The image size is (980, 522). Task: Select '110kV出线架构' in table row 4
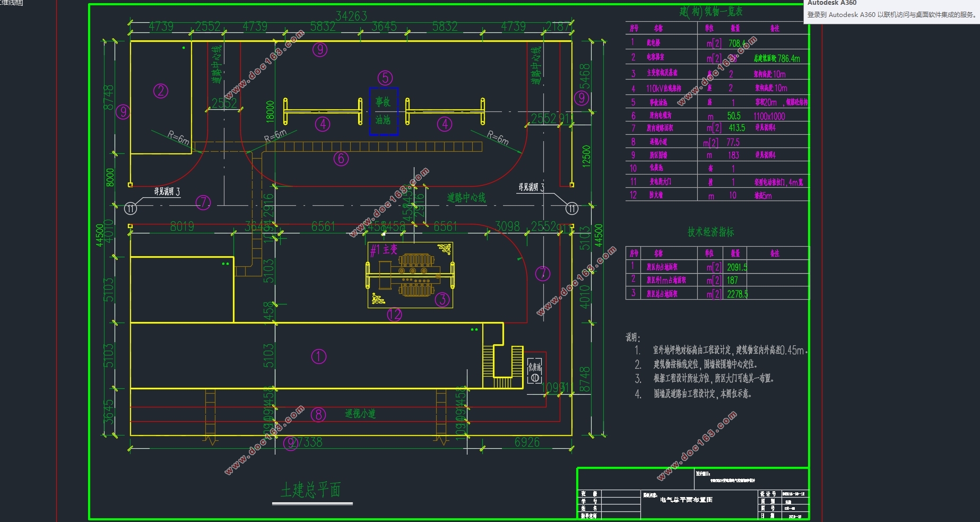pyautogui.click(x=664, y=88)
